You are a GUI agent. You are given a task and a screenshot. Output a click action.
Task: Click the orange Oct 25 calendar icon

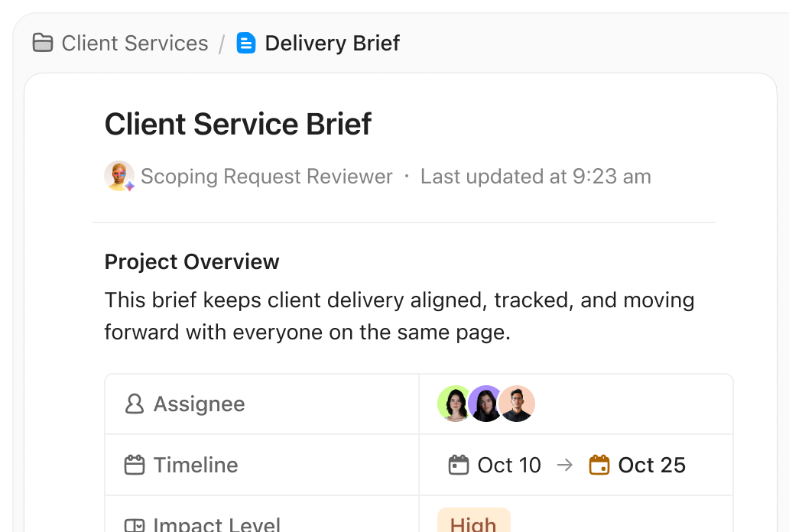coord(601,465)
